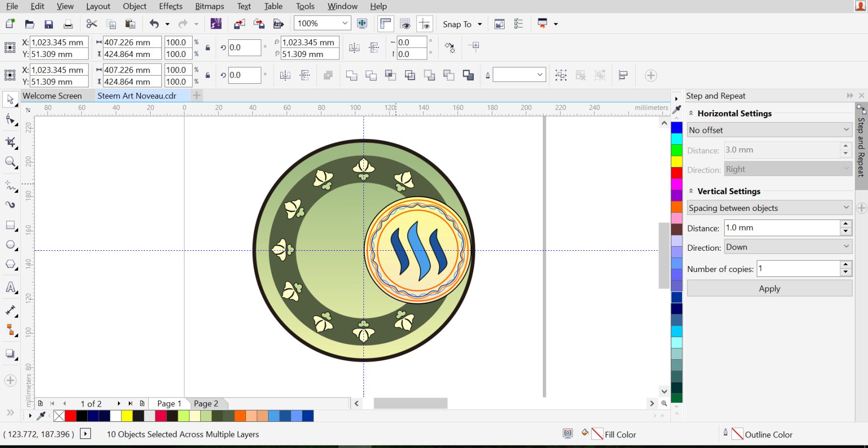Image resolution: width=868 pixels, height=448 pixels.
Task: Collapse the Horizontal Settings section
Action: coord(691,114)
